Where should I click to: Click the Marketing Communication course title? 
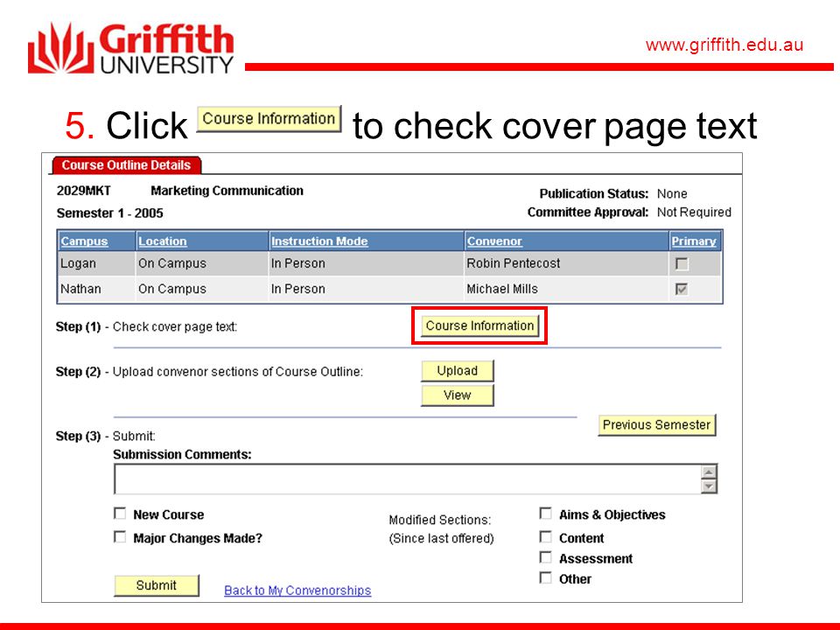click(x=227, y=191)
